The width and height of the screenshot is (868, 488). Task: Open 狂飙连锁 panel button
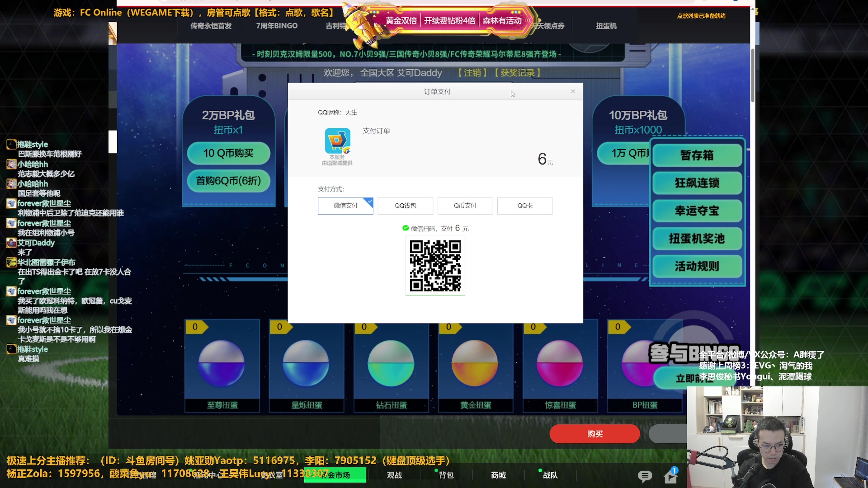click(x=697, y=183)
